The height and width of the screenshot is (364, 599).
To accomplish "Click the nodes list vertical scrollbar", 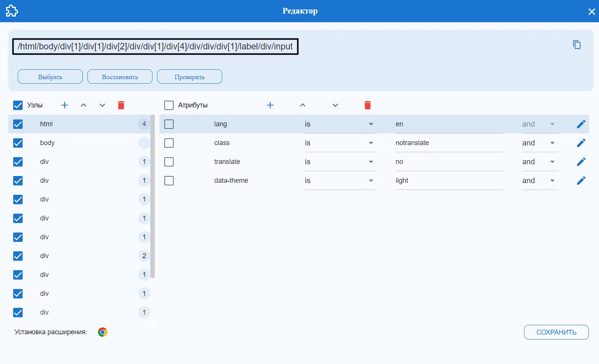I will [x=153, y=196].
